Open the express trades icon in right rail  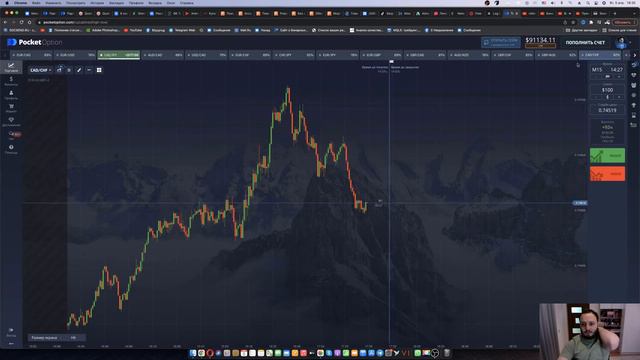pyautogui.click(x=634, y=95)
